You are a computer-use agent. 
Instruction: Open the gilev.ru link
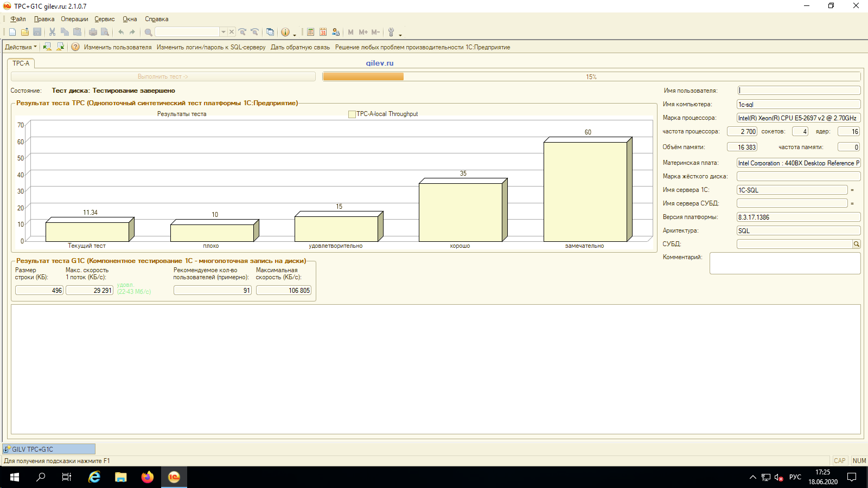coord(380,63)
